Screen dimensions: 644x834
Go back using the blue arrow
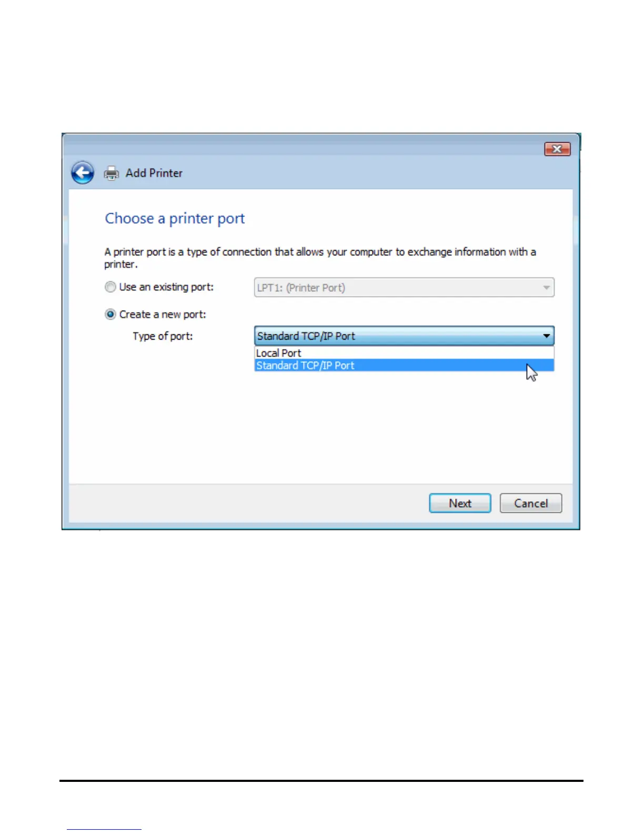(x=83, y=173)
